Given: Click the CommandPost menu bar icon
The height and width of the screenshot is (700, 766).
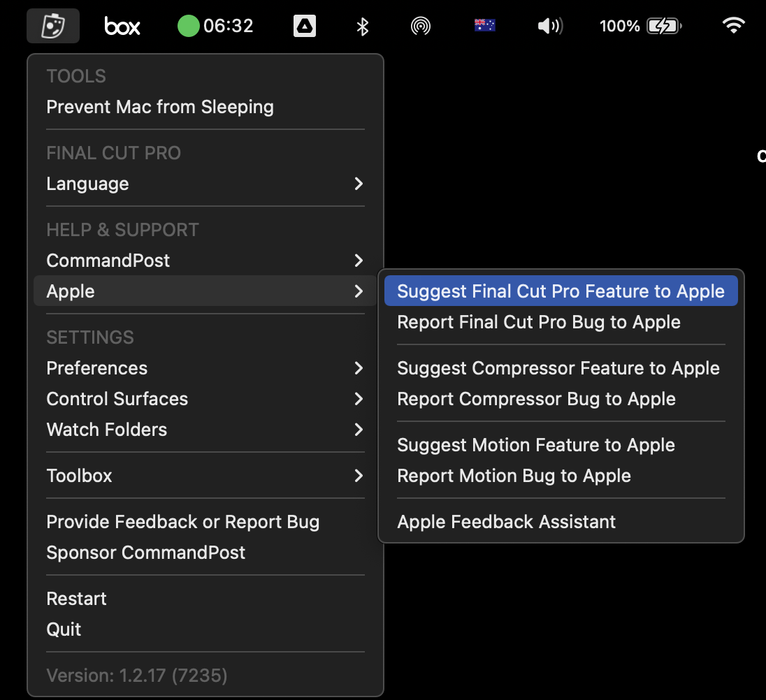Looking at the screenshot, I should click(53, 26).
